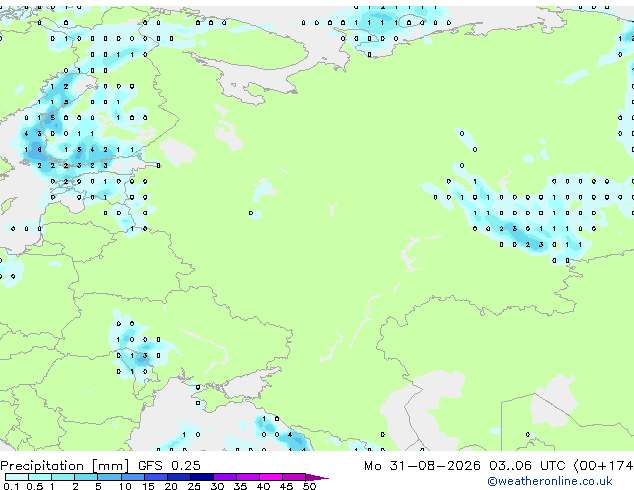Click the over-50 arrow end of the legend
This screenshot has width=634, height=490.
[317, 477]
